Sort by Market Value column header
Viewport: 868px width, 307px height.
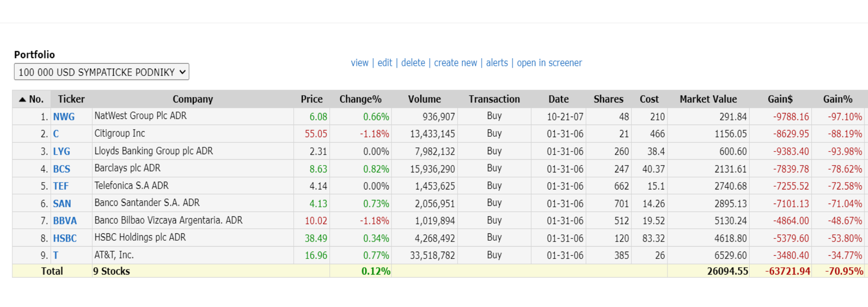click(708, 99)
